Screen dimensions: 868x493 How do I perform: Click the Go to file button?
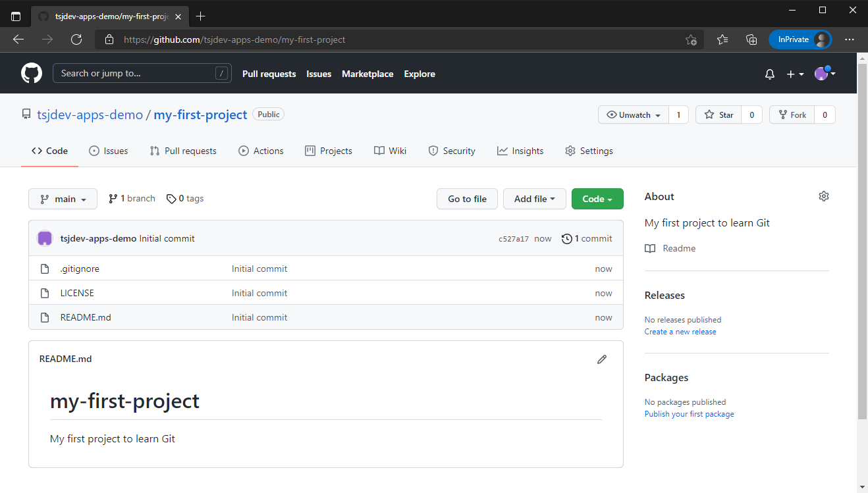[x=467, y=199]
